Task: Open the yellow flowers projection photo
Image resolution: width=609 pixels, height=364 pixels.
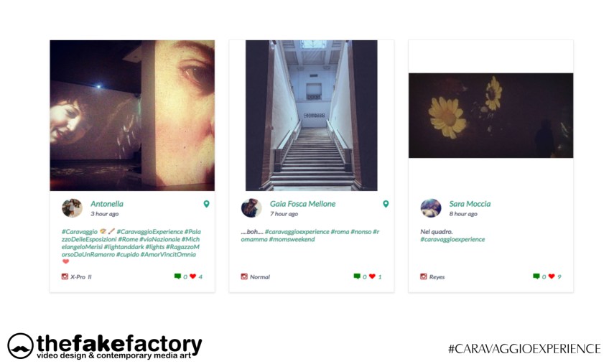Action: point(491,116)
